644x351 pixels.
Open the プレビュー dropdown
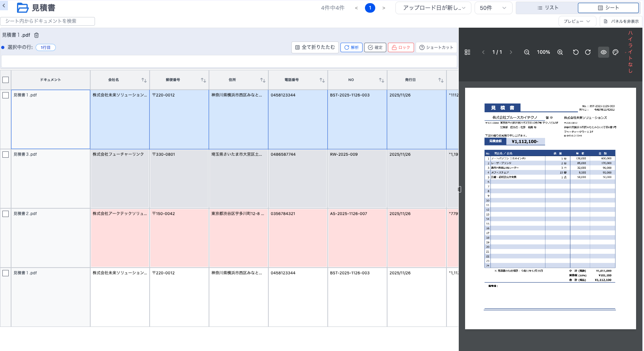577,21
